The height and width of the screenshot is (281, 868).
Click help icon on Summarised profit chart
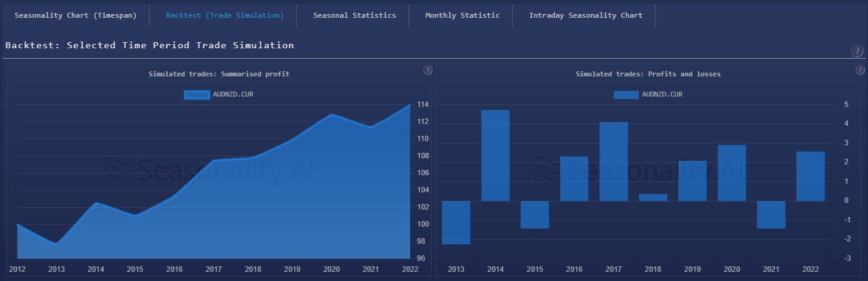click(x=427, y=70)
